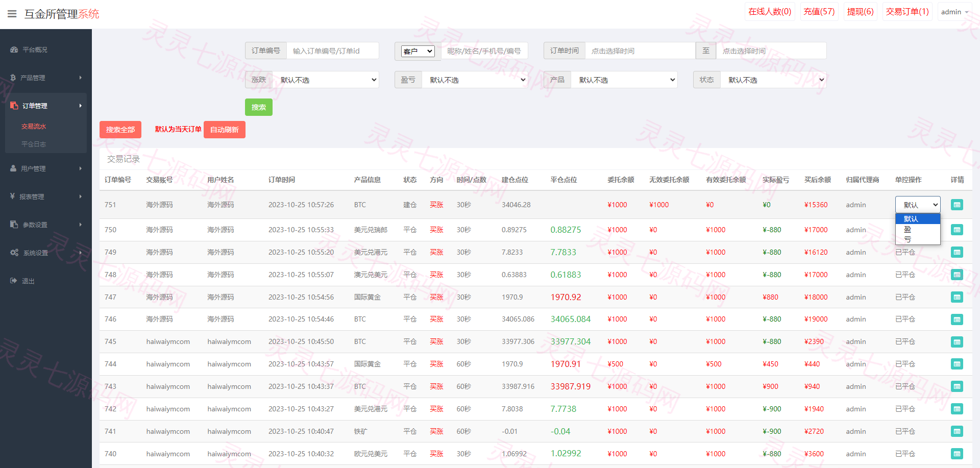
Task: Expand 参数设置 sidebar menu
Action: 46,225
